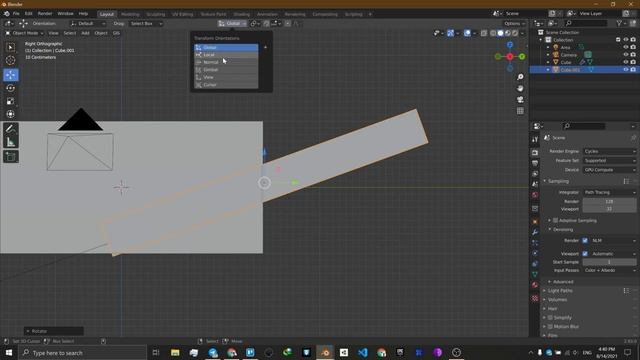Open Input Passes Color + Albedo dropdown
Image resolution: width=640 pixels, height=360 pixels.
pyautogui.click(x=609, y=270)
